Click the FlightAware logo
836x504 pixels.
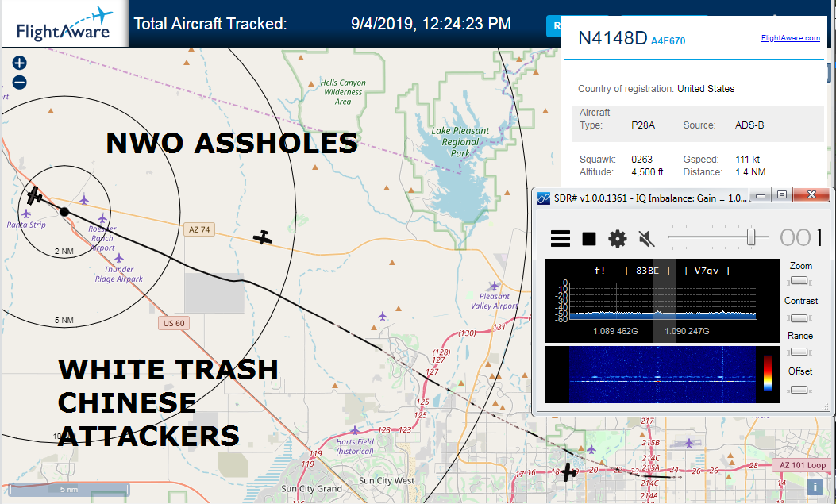coord(64,24)
